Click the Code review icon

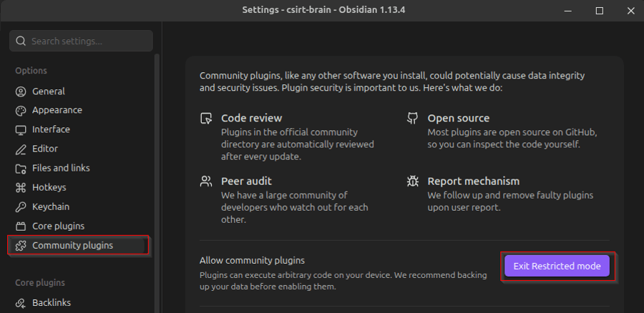[206, 119]
